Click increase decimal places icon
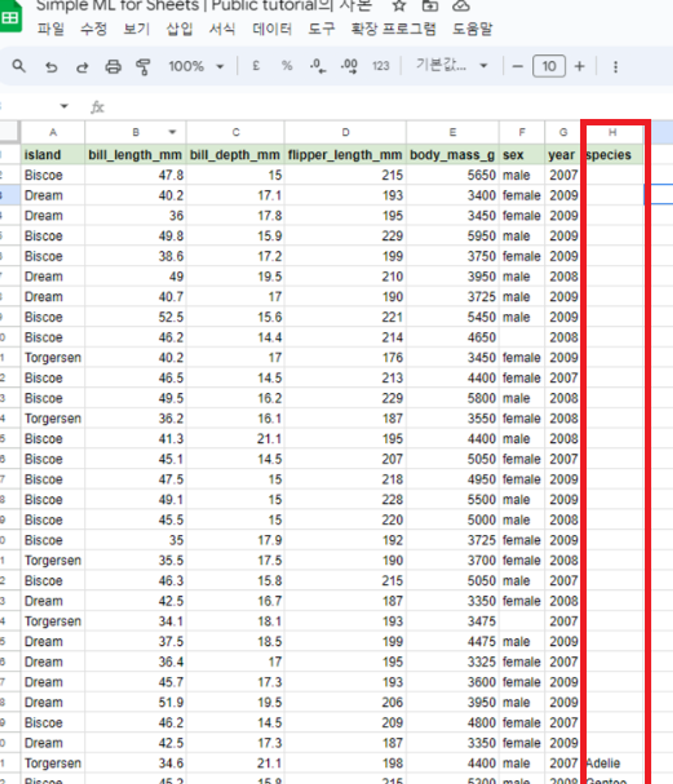The width and height of the screenshot is (673, 784). pyautogui.click(x=349, y=66)
